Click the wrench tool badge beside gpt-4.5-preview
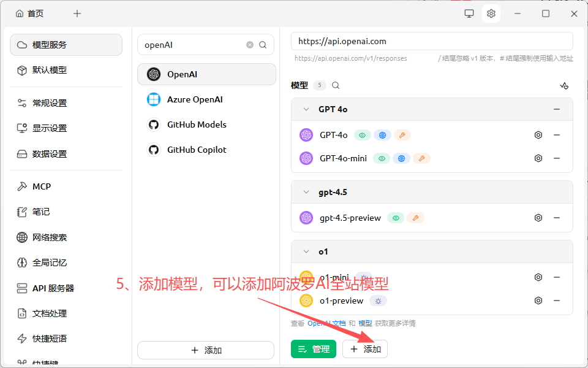 click(416, 217)
